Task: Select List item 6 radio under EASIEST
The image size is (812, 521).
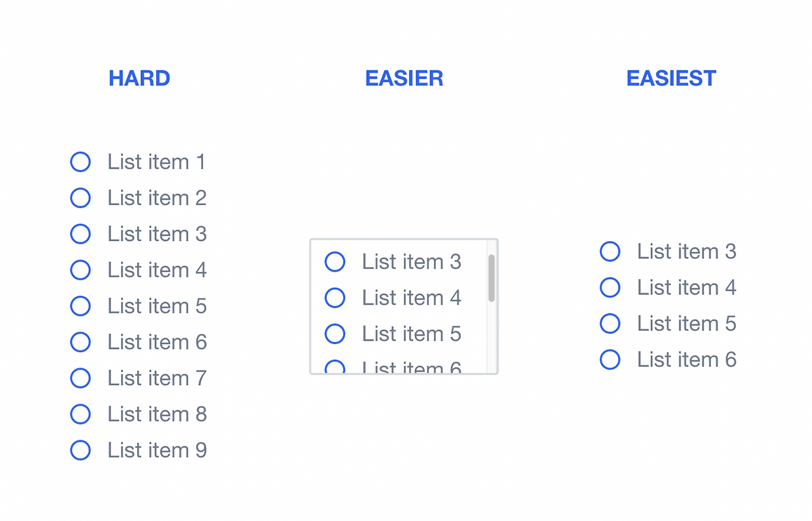Action: pyautogui.click(x=610, y=360)
